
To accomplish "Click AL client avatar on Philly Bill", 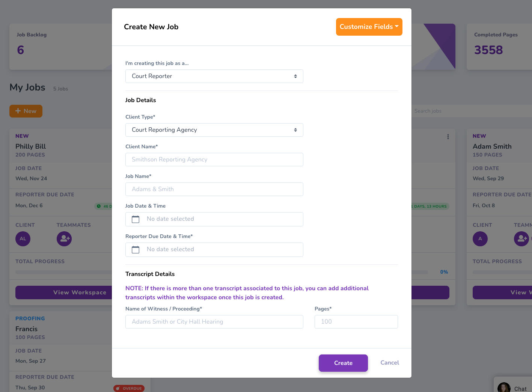I will coord(23,239).
